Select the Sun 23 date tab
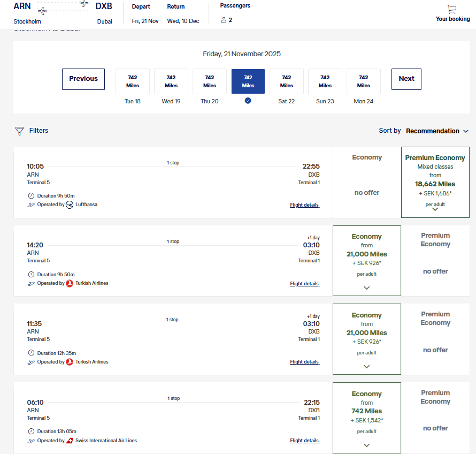This screenshot has height=454, width=476. 325,101
